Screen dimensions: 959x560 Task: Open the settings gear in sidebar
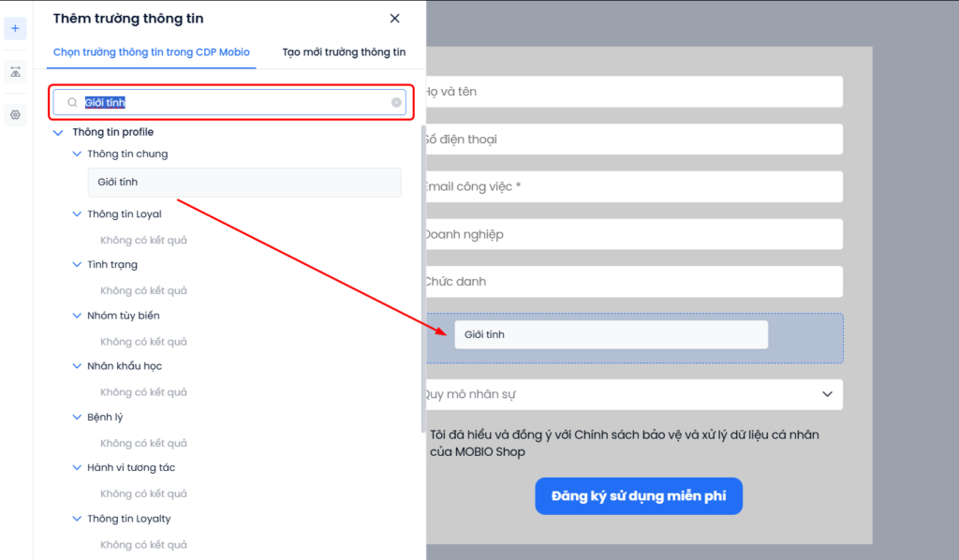[15, 115]
